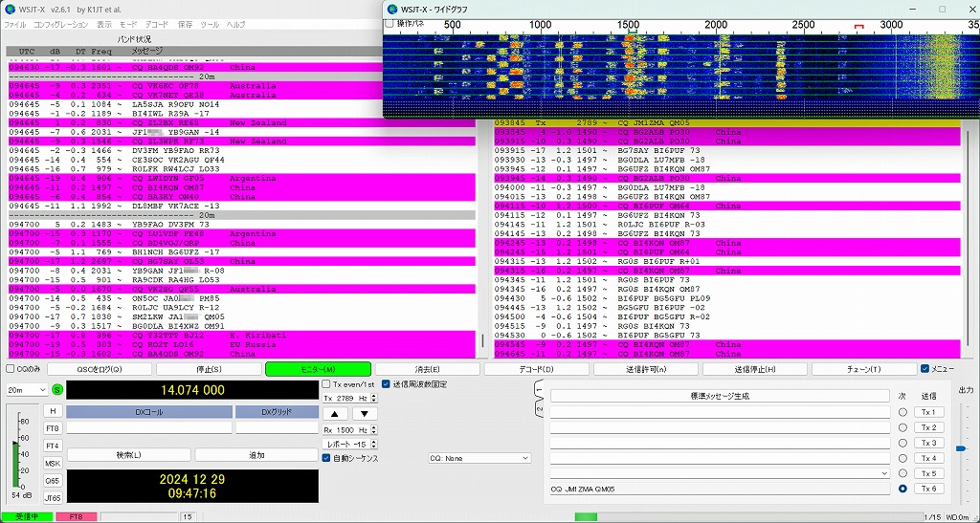Open the ファイル menu
Viewport: 980px width, 523px height.
click(x=15, y=25)
